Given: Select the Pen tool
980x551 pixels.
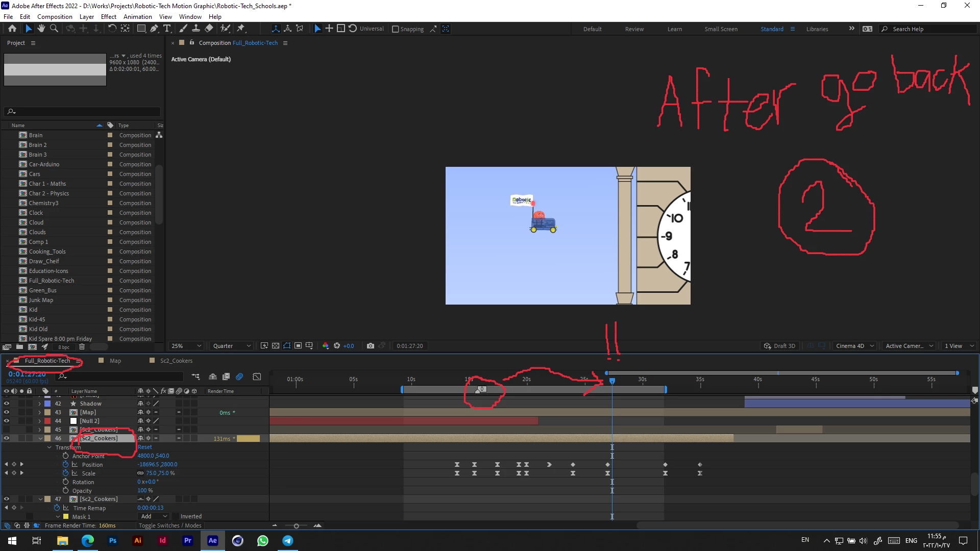Looking at the screenshot, I should [x=154, y=29].
